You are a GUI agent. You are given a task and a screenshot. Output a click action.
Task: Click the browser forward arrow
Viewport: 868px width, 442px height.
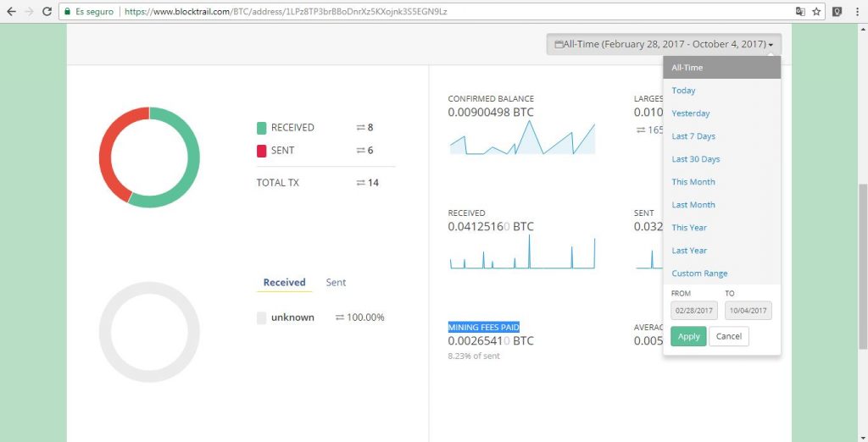point(30,12)
